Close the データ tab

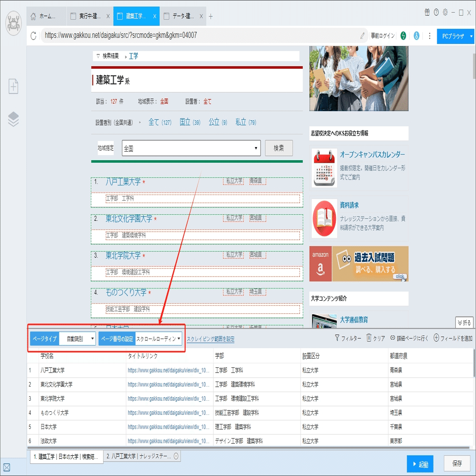(201, 16)
